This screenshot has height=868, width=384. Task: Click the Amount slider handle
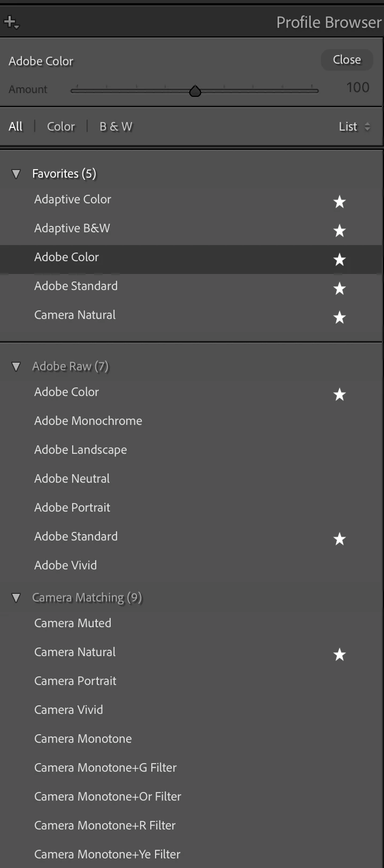[195, 91]
